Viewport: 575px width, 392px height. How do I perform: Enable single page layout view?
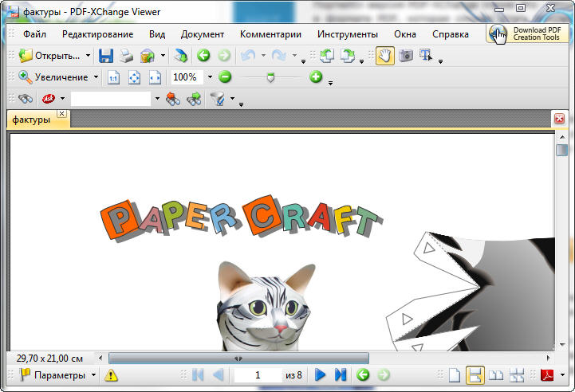point(454,374)
